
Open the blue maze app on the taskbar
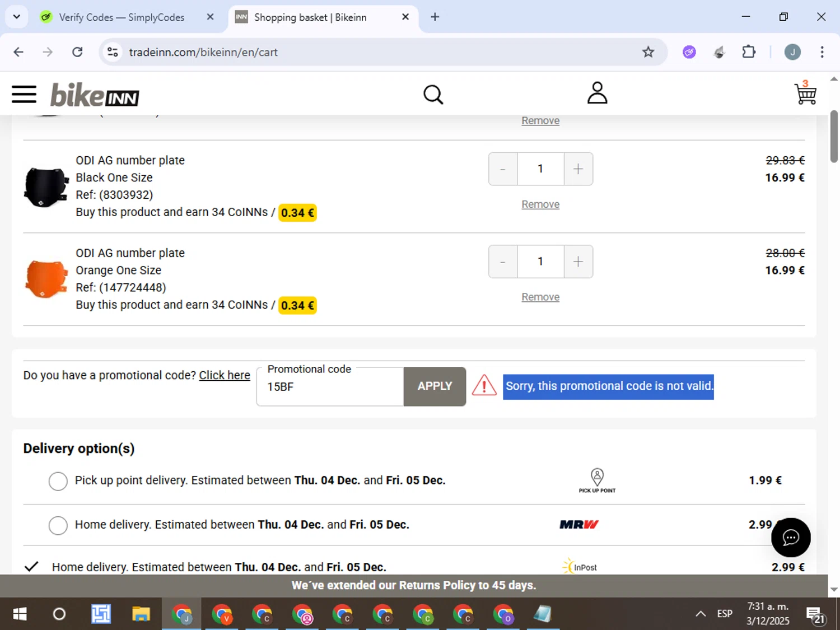coord(101,614)
